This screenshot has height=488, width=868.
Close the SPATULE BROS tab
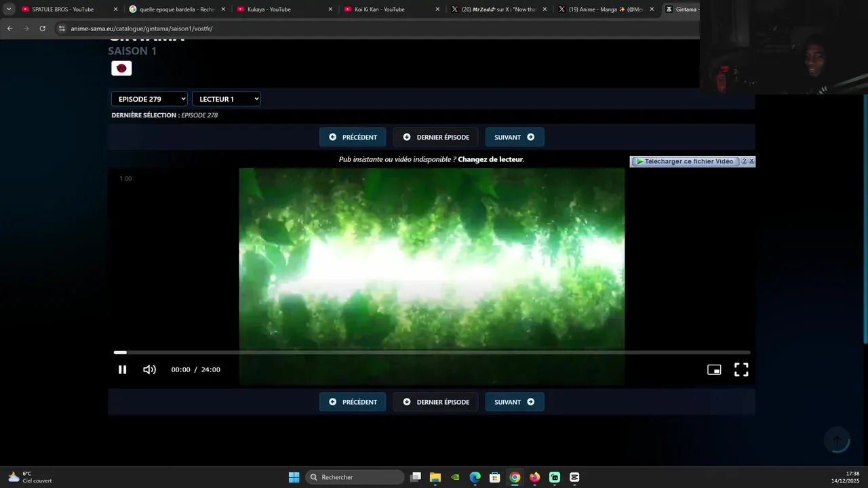[x=115, y=9]
